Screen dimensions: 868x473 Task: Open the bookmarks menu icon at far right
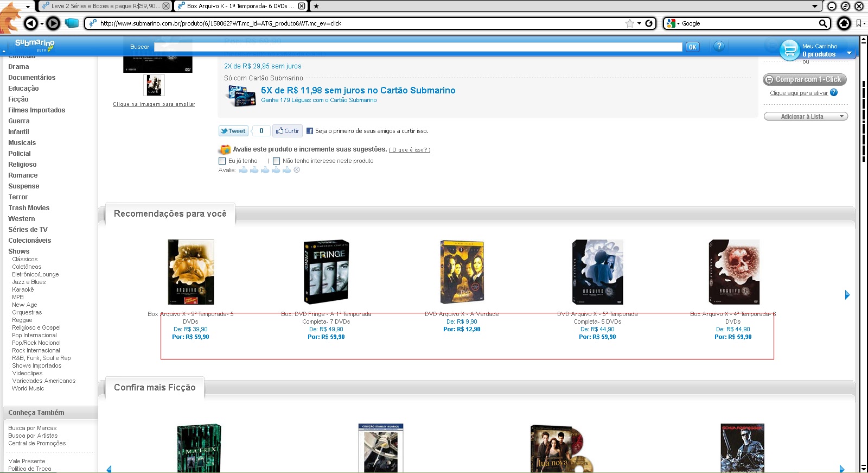pyautogui.click(x=860, y=23)
